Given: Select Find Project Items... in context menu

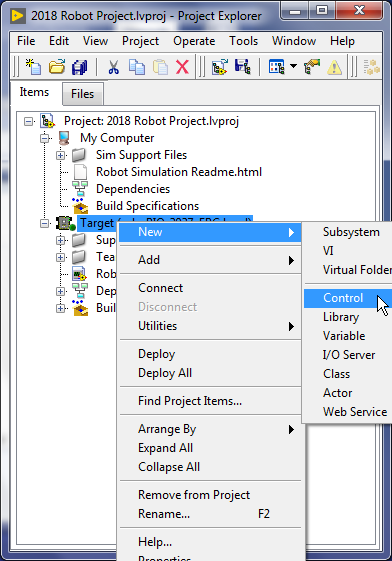Looking at the screenshot, I should (x=210, y=401).
